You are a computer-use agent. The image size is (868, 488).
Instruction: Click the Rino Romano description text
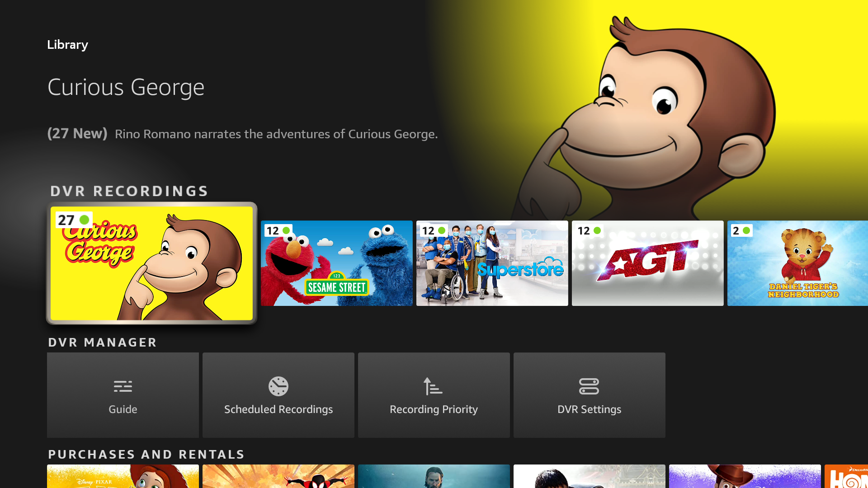pos(276,134)
